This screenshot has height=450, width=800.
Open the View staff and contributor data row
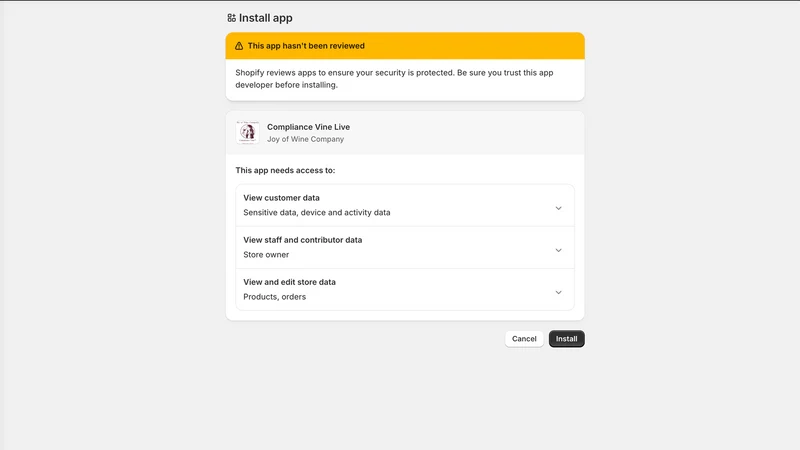[x=405, y=247]
